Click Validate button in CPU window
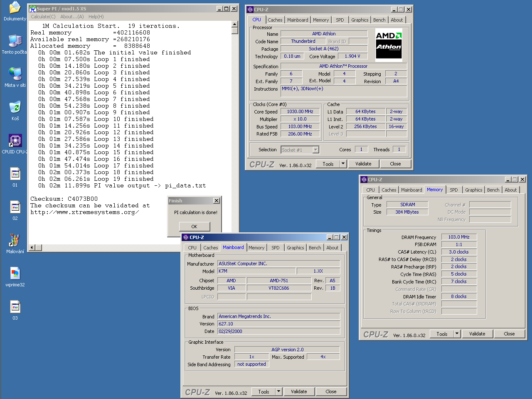532x399 pixels. (x=363, y=164)
